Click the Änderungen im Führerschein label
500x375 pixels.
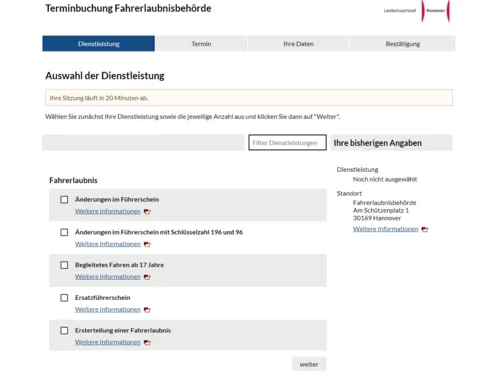pos(117,199)
